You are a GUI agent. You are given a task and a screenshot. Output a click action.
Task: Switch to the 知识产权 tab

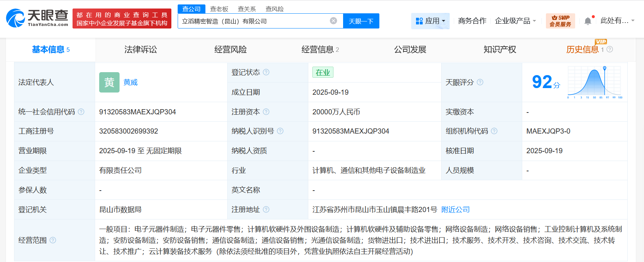click(500, 50)
